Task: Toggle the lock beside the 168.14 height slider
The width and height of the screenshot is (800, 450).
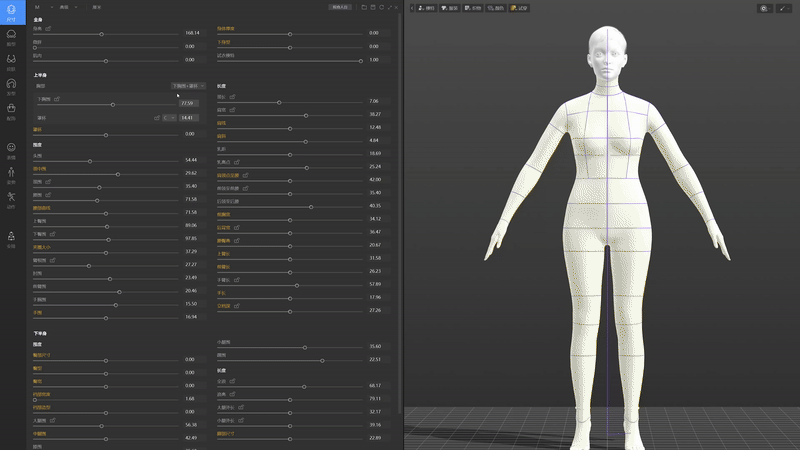Action: (x=48, y=29)
